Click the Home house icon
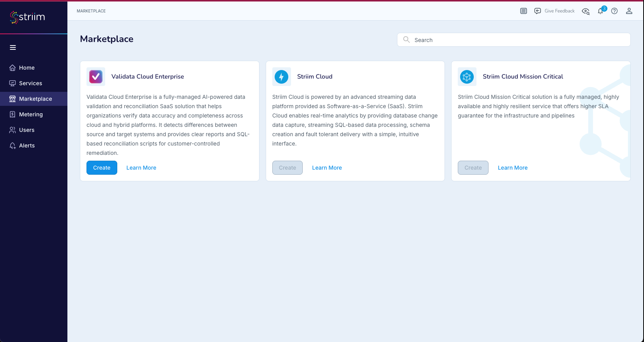The width and height of the screenshot is (644, 342). tap(12, 68)
